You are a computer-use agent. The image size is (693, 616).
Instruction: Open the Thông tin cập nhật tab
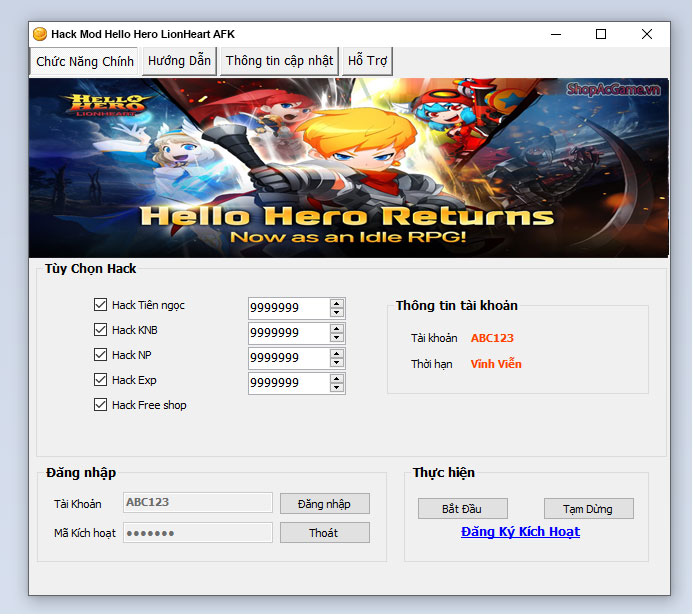[279, 61]
